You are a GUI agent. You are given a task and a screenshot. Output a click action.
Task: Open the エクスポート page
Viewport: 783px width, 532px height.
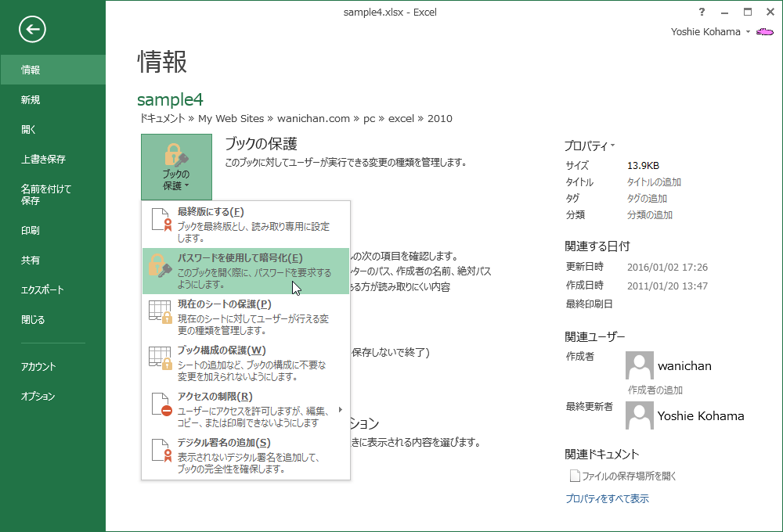pos(53,290)
